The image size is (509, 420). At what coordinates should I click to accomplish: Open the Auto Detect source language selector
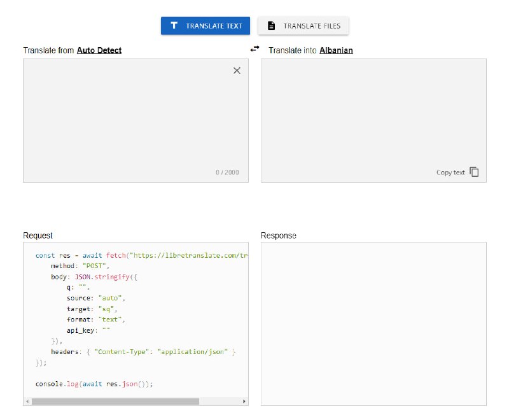(99, 50)
